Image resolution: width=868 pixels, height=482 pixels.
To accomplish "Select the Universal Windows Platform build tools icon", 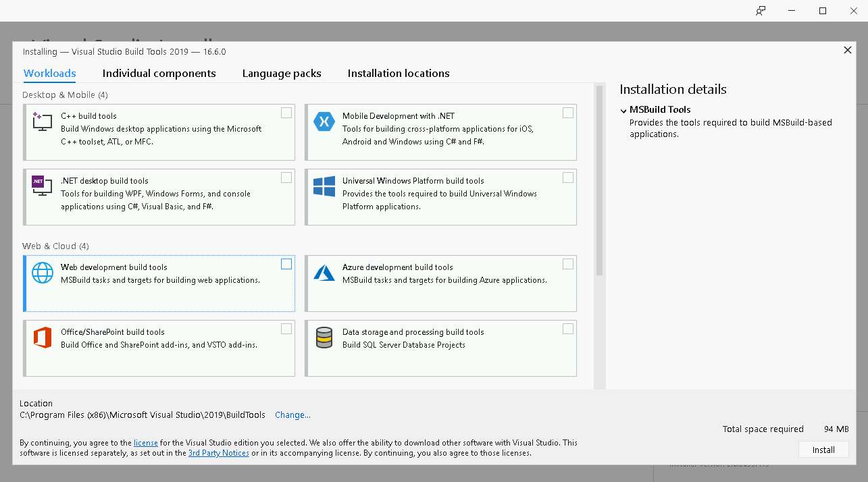I will (x=324, y=187).
